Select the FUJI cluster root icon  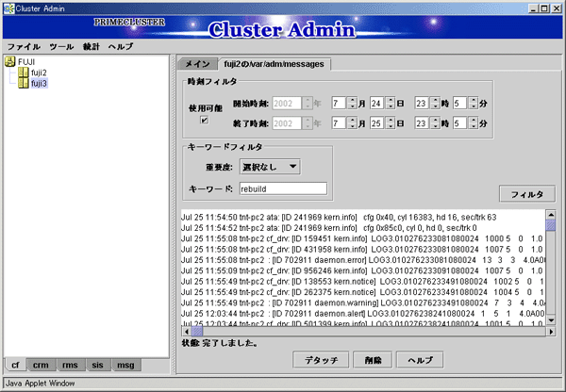pyautogui.click(x=10, y=62)
